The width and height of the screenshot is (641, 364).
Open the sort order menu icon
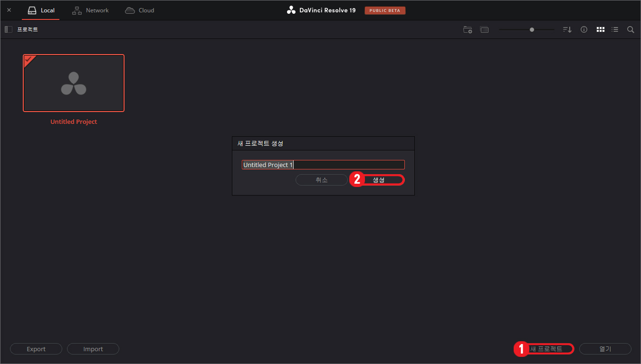pos(567,29)
